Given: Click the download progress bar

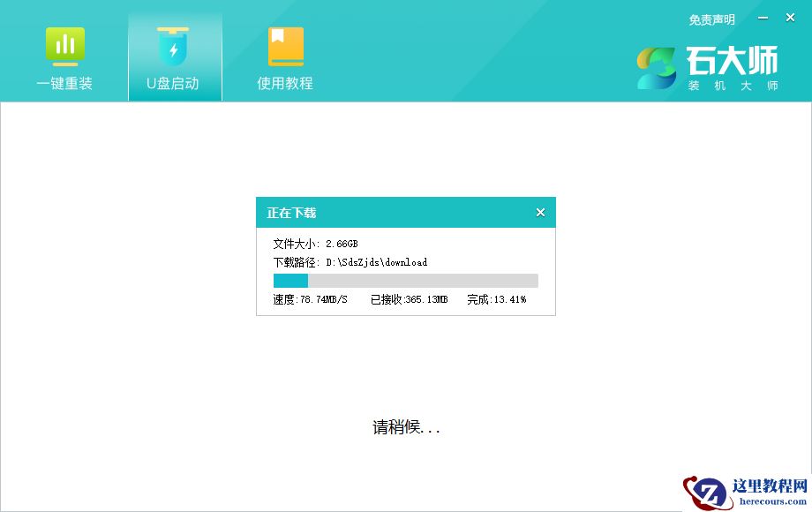Looking at the screenshot, I should (405, 280).
